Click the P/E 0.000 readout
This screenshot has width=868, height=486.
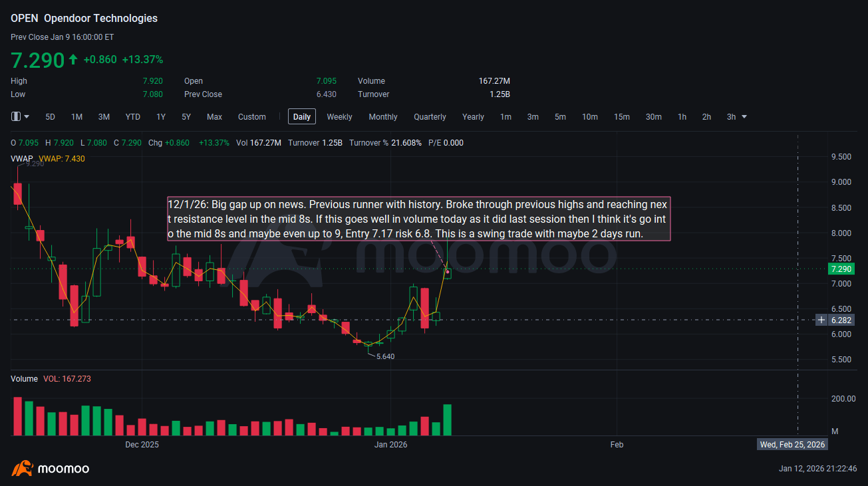point(446,143)
